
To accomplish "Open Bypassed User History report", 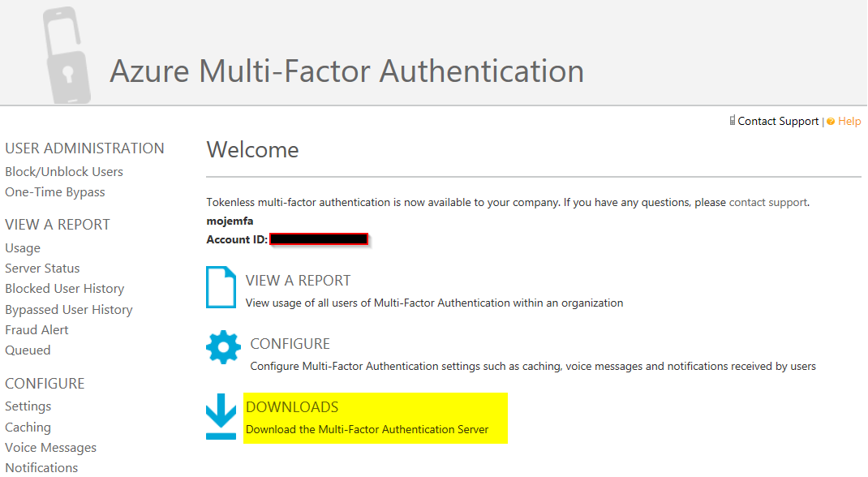I will coord(69,309).
